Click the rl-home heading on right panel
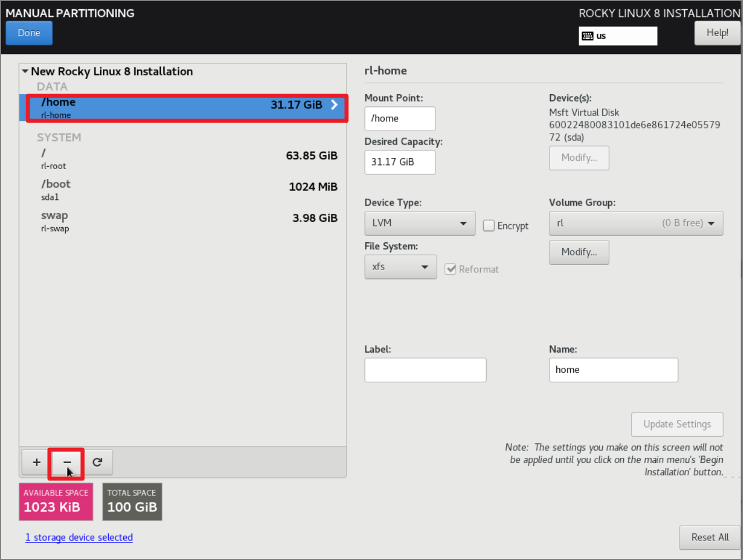 click(x=385, y=71)
